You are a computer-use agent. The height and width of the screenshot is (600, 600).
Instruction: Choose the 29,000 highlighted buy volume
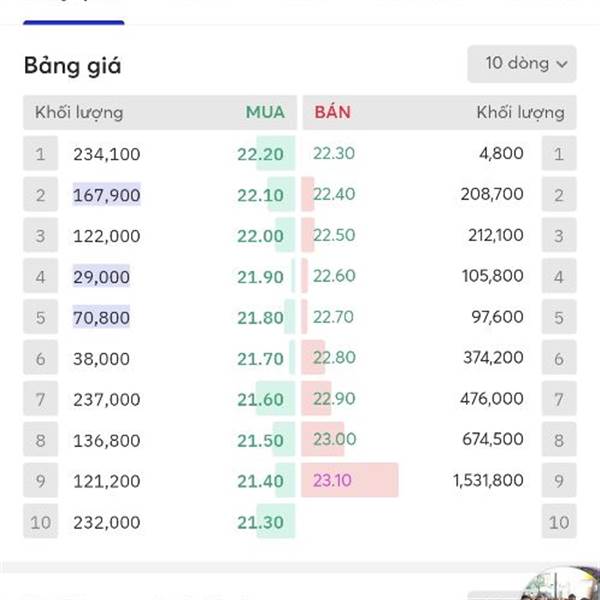[x=101, y=277]
